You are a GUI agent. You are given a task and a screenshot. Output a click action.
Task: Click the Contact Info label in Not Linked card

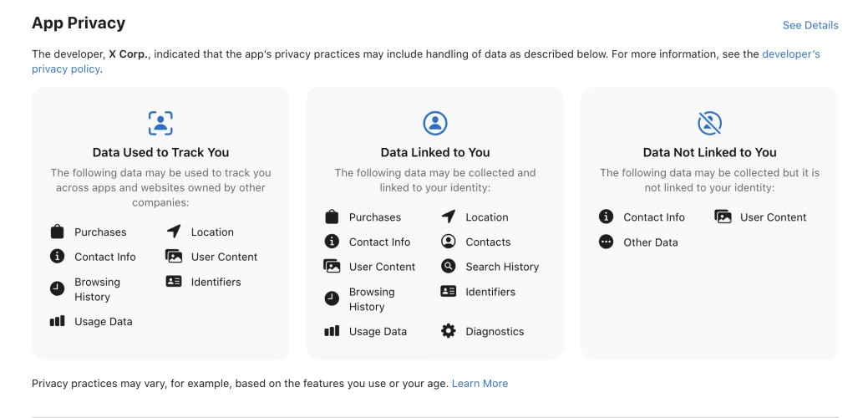click(x=653, y=217)
